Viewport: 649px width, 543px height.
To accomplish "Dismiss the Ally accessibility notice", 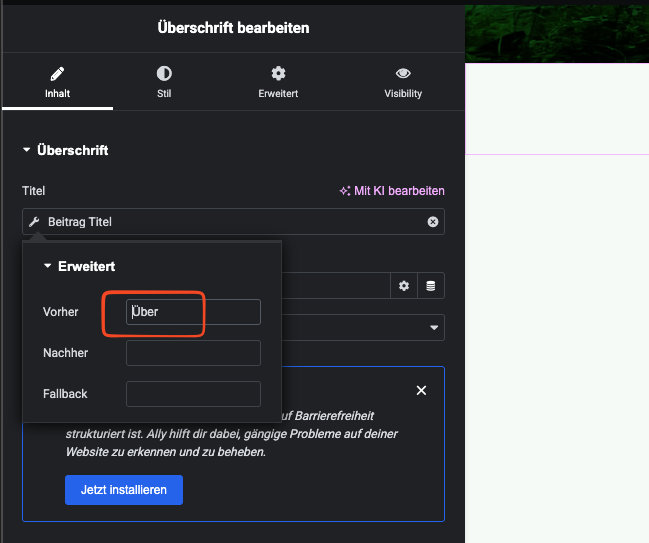I will pyautogui.click(x=421, y=390).
